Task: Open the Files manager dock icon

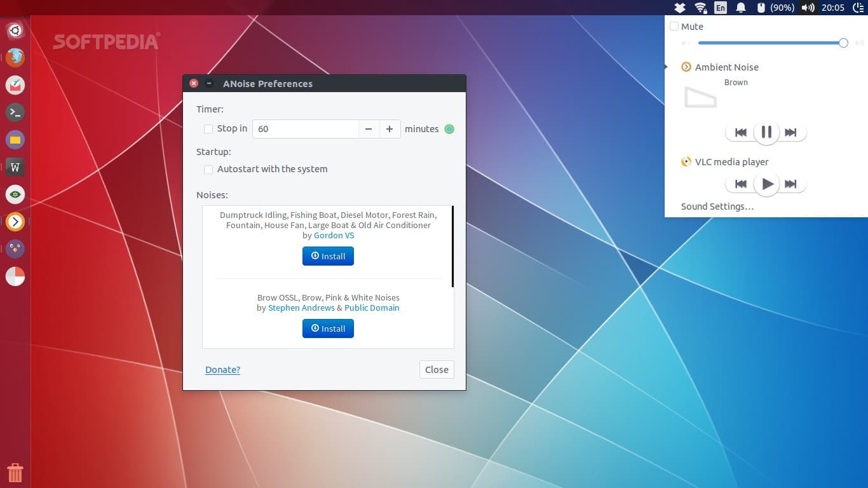Action: (15, 140)
